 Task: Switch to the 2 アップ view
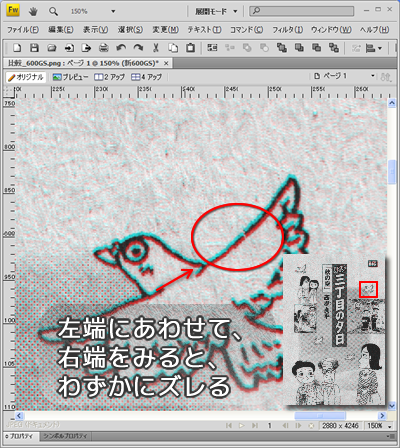[x=109, y=77]
